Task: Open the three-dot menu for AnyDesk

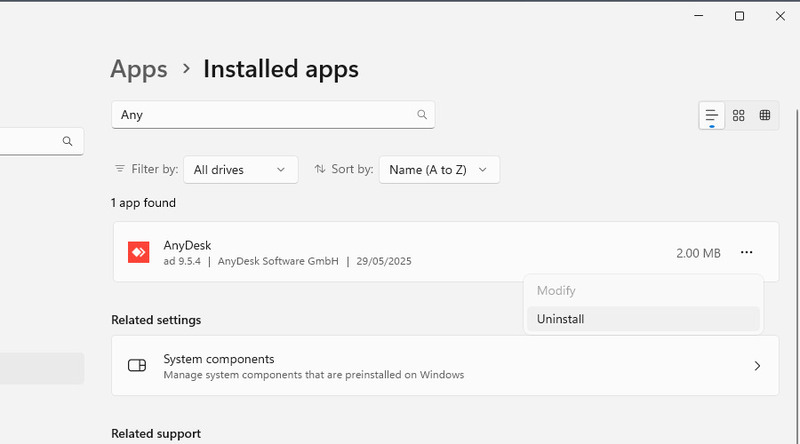Action: pyautogui.click(x=746, y=252)
